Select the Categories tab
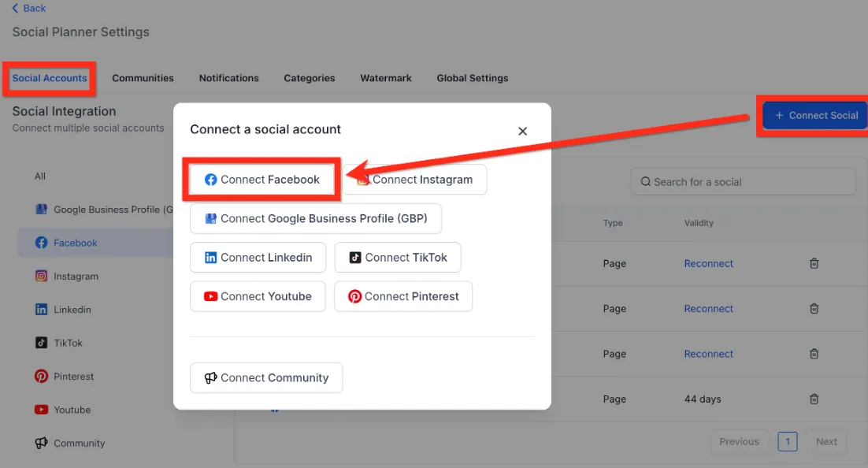The width and height of the screenshot is (868, 468). (x=309, y=78)
